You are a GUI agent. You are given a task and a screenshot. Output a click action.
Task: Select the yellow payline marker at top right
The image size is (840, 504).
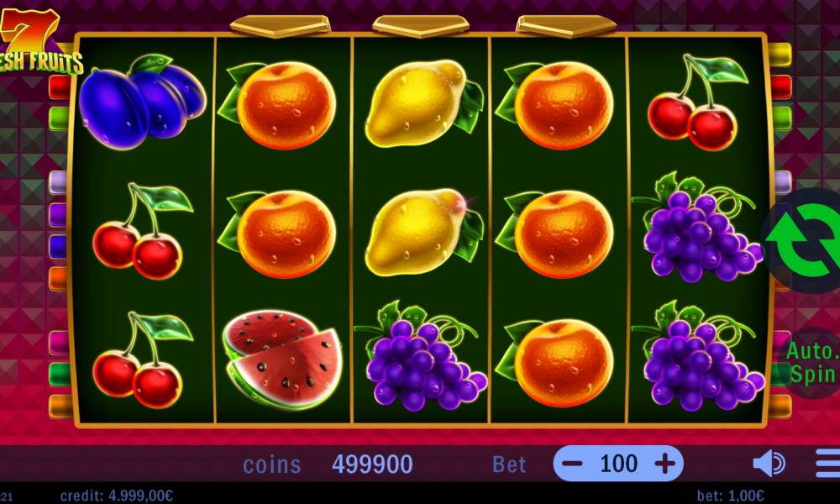pyautogui.click(x=780, y=55)
